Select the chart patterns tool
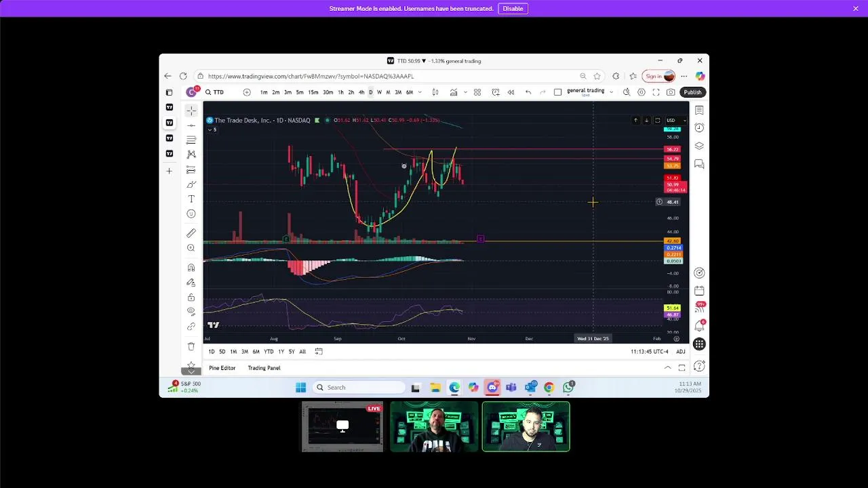Image resolution: width=868 pixels, height=488 pixels. click(191, 155)
